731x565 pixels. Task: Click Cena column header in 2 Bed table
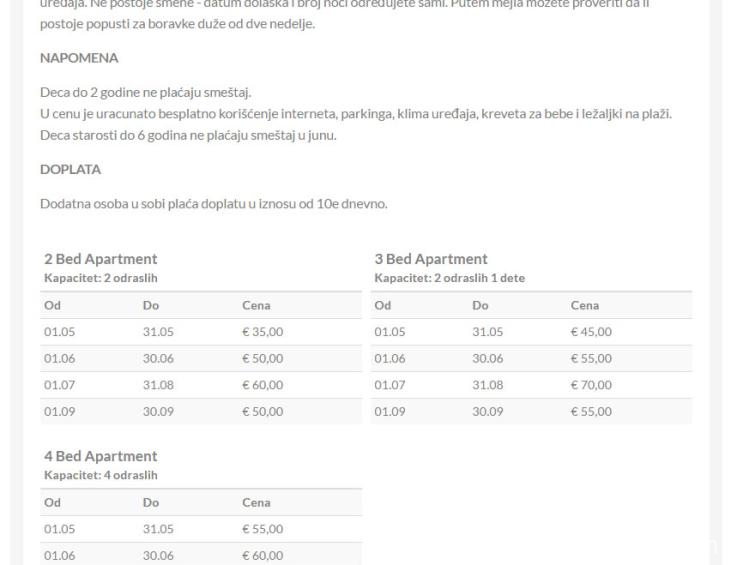(257, 305)
